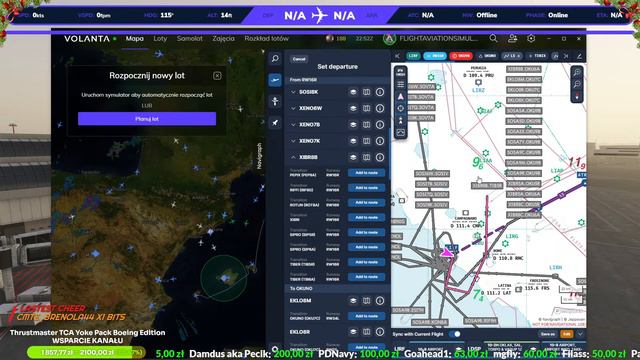This screenshot has width=640, height=360.
Task: Close the Rozpocznij nowy lot dialog
Action: pyautogui.click(x=217, y=76)
